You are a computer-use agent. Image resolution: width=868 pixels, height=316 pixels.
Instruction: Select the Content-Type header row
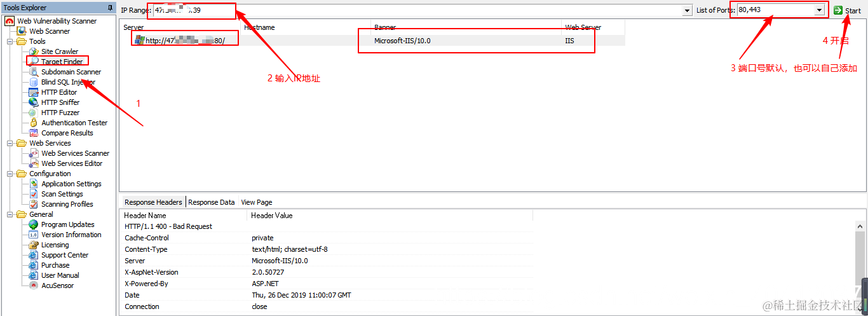(x=327, y=249)
